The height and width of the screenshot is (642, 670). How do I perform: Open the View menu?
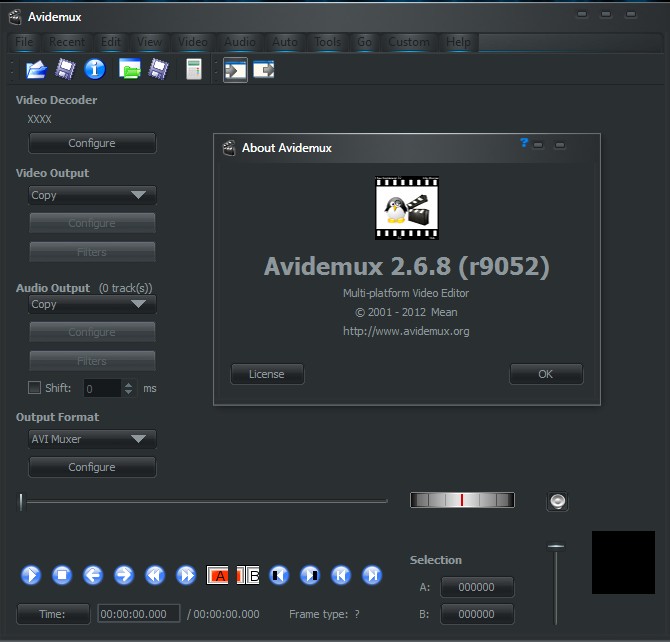tap(149, 42)
